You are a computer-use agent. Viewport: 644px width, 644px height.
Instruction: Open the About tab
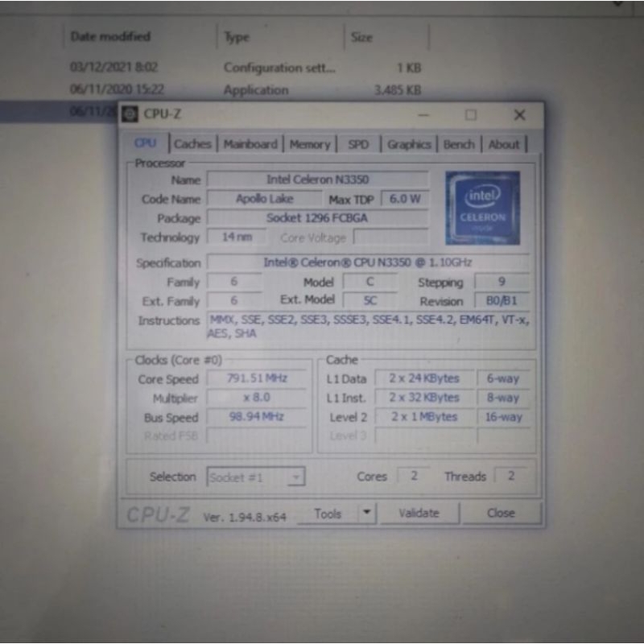[504, 144]
